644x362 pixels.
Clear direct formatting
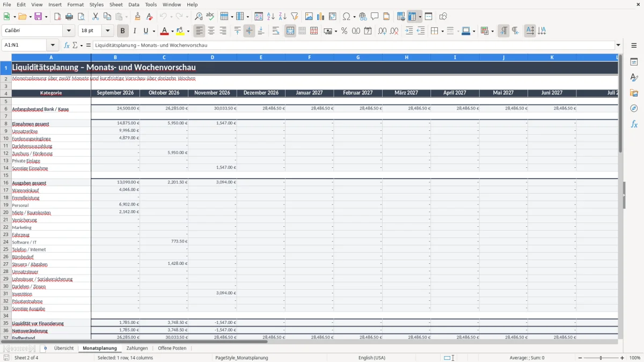click(149, 17)
